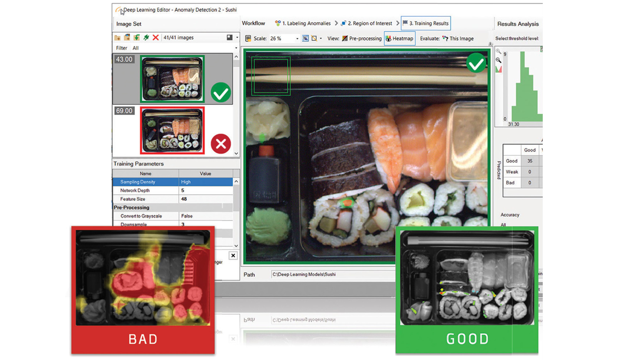
Task: Switch to the Labeling Anomalies workflow step
Action: click(x=306, y=23)
